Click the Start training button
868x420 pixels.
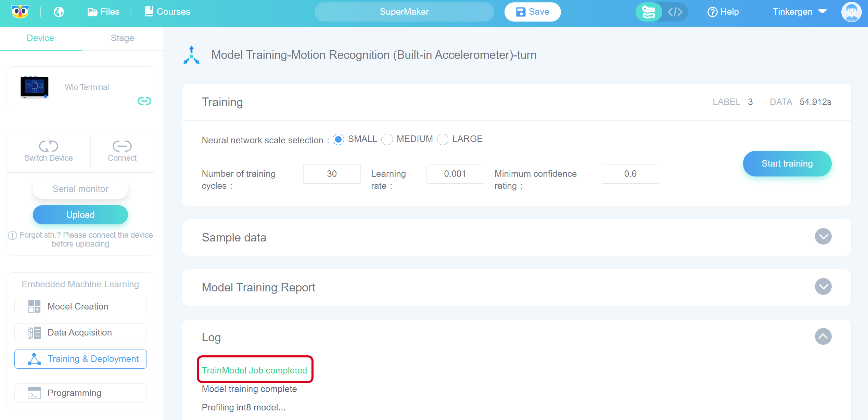787,164
